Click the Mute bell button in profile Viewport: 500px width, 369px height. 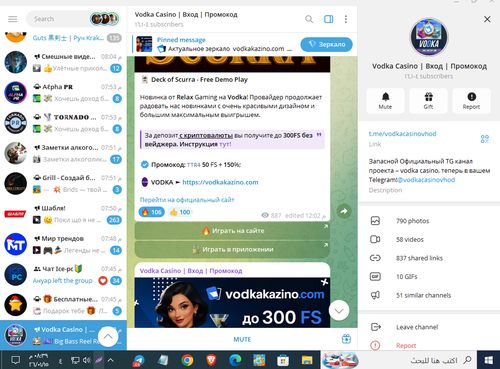385,101
